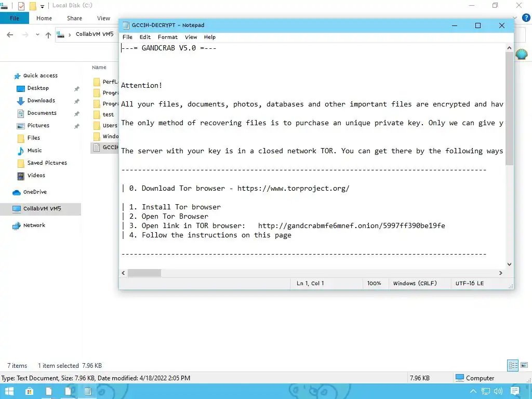
Task: Click the properties checkmark icon in title bar
Action: pyautogui.click(x=21, y=6)
